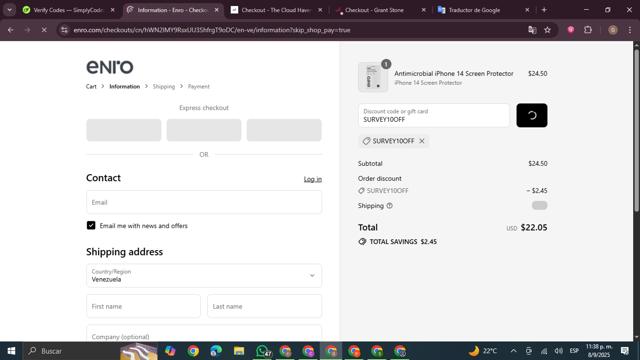Close the Traductor de Google tab
Screen dimensions: 640x360
click(527, 10)
